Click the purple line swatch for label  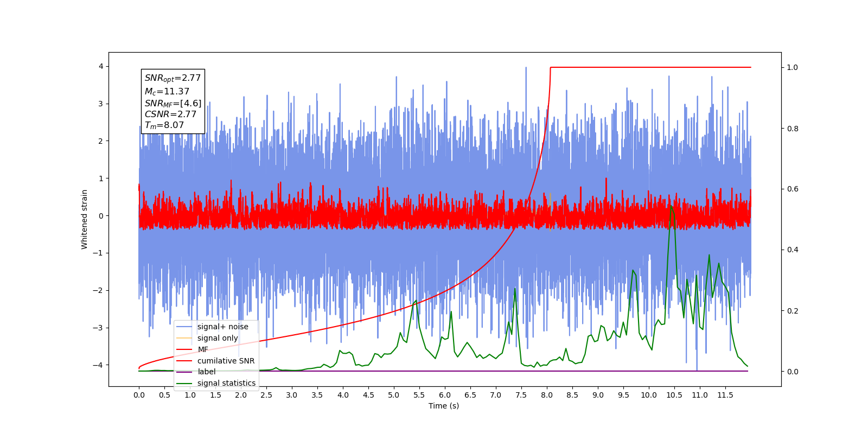pos(184,372)
